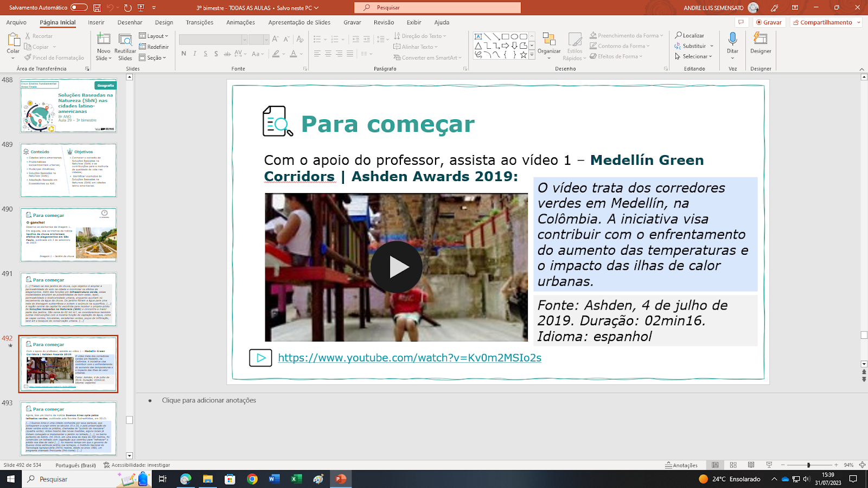Image resolution: width=868 pixels, height=488 pixels.
Task: Expand Seção dropdown
Action: coord(154,57)
